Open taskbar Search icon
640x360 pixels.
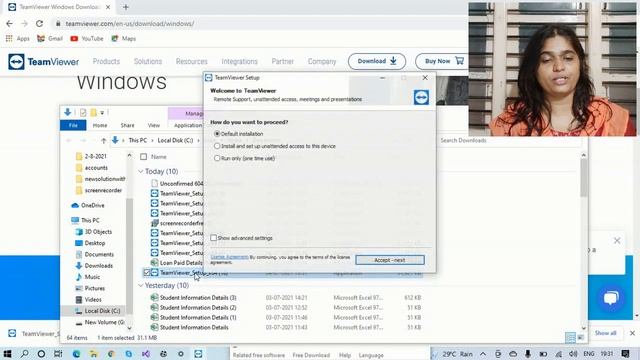tap(24, 353)
